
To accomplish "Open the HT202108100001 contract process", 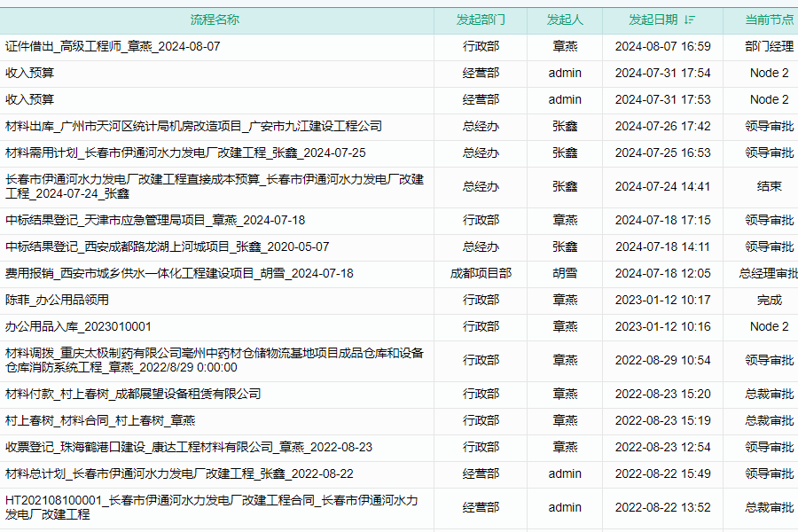I will click(x=211, y=507).
